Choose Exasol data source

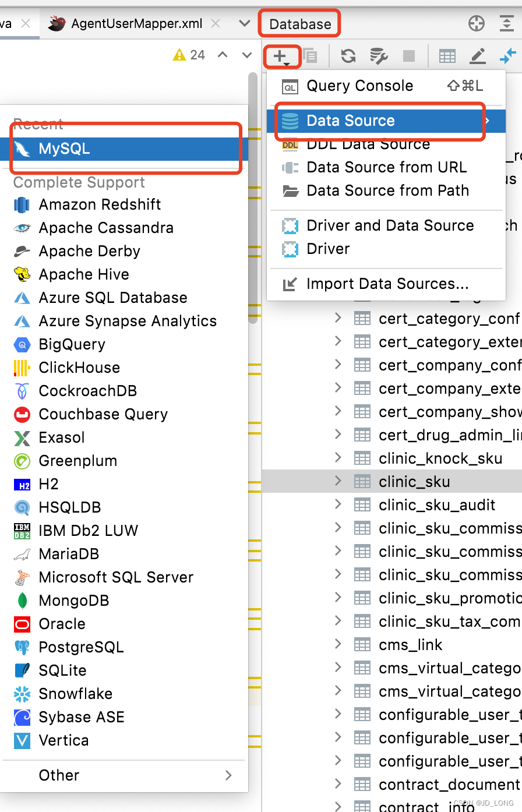pyautogui.click(x=124, y=437)
